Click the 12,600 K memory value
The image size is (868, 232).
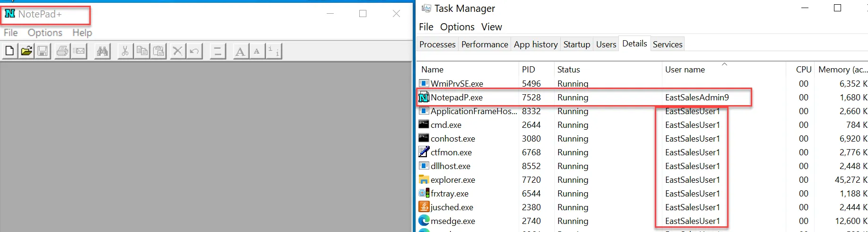pos(851,221)
